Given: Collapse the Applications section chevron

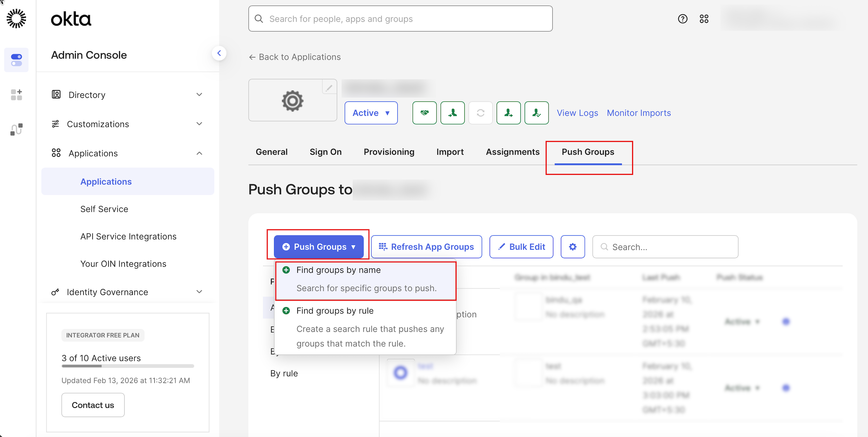Looking at the screenshot, I should coord(199,153).
